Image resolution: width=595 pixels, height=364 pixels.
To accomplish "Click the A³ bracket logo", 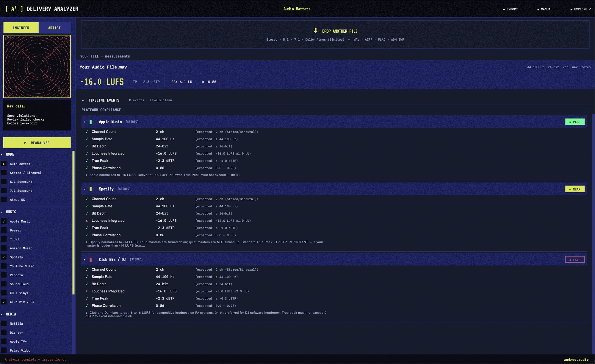I will 14,9.
